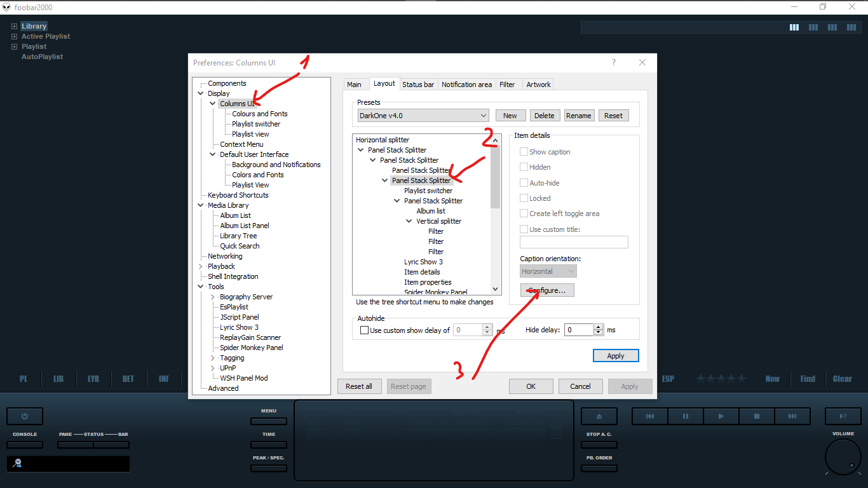Delete the current preset
This screenshot has height=488, width=868.
(x=544, y=116)
